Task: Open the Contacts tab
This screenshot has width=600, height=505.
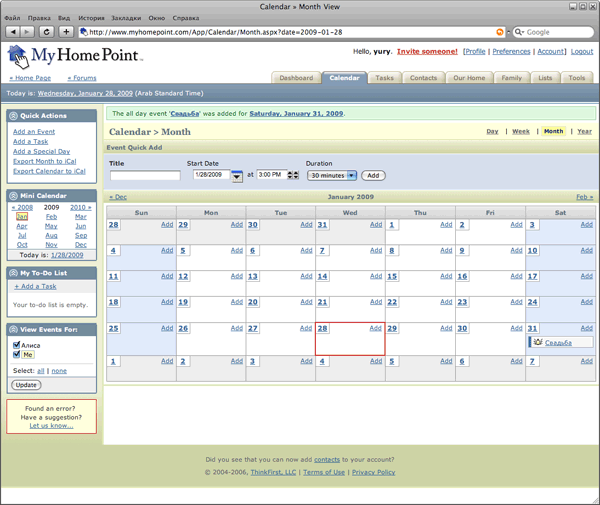Action: pyautogui.click(x=423, y=78)
